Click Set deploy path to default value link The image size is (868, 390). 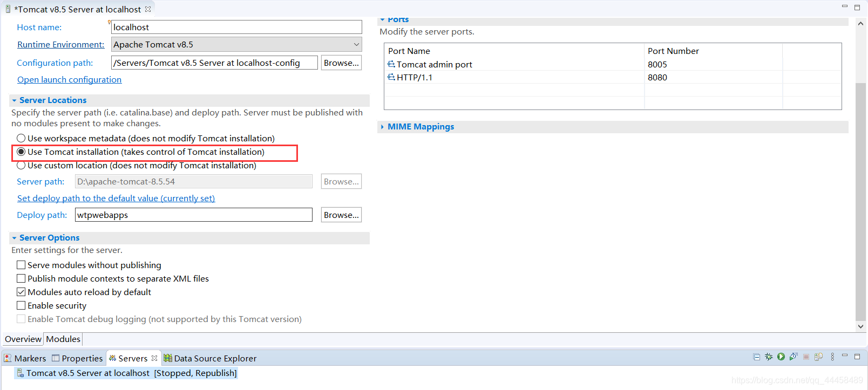point(116,198)
